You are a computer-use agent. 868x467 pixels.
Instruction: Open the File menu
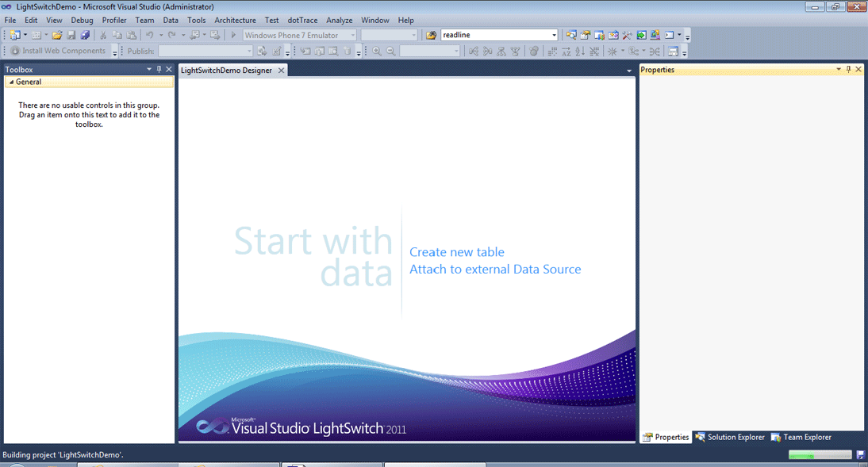coord(10,20)
